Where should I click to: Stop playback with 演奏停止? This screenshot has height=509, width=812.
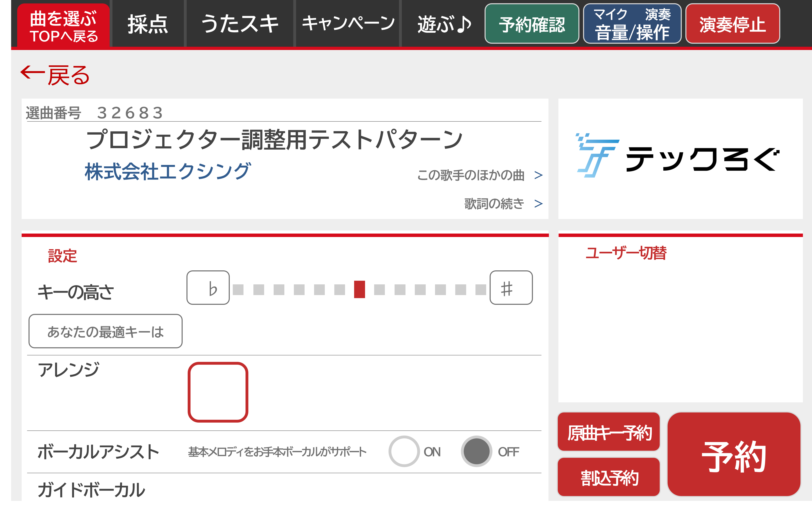(x=733, y=23)
